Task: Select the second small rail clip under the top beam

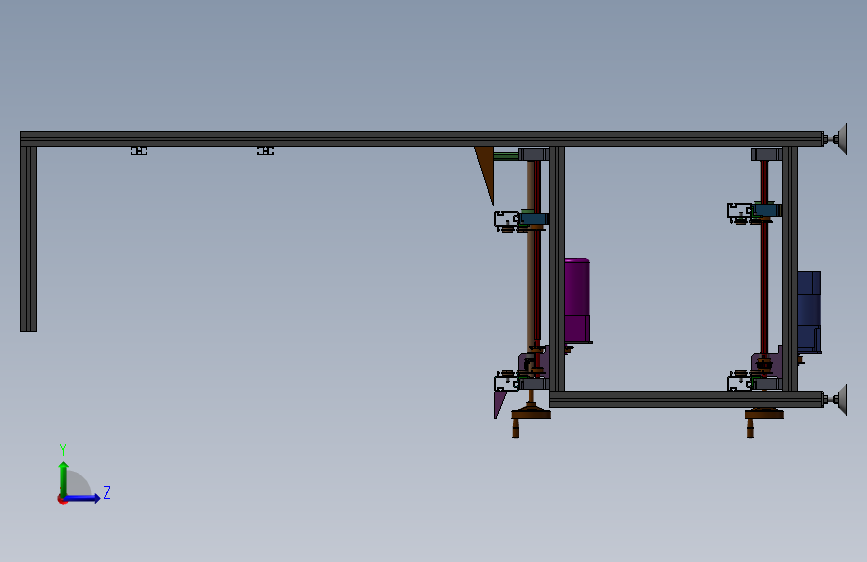Action: coord(265,151)
